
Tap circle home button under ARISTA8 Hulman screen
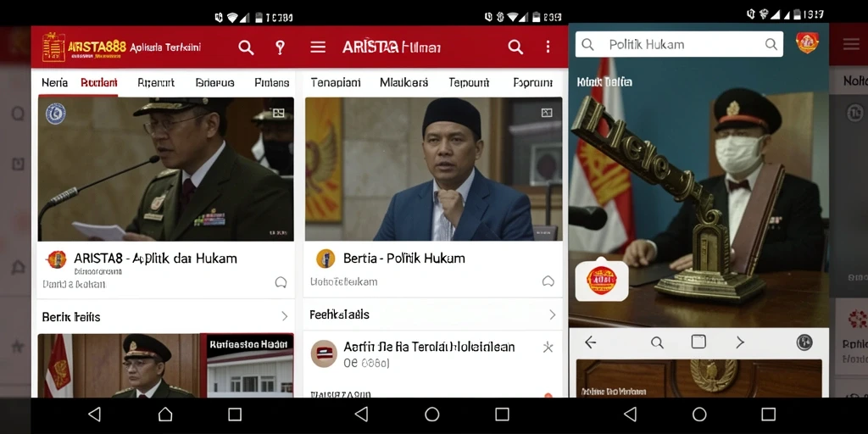(431, 414)
